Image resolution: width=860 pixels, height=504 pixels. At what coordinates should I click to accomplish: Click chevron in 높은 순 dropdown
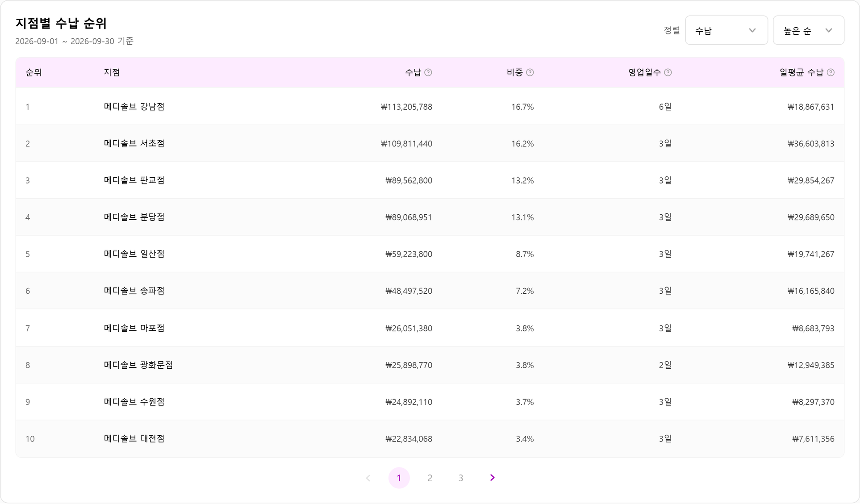(x=829, y=30)
